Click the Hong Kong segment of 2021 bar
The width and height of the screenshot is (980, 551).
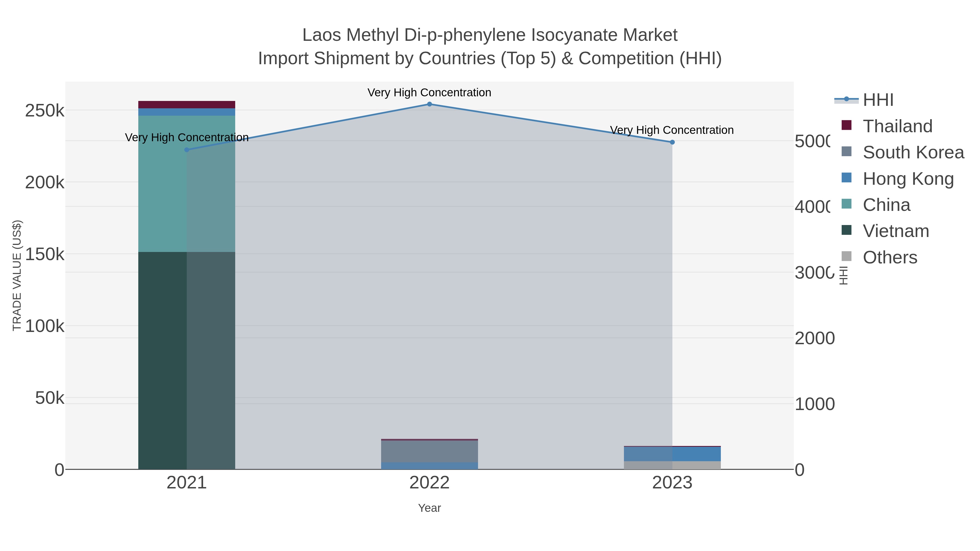[187, 112]
